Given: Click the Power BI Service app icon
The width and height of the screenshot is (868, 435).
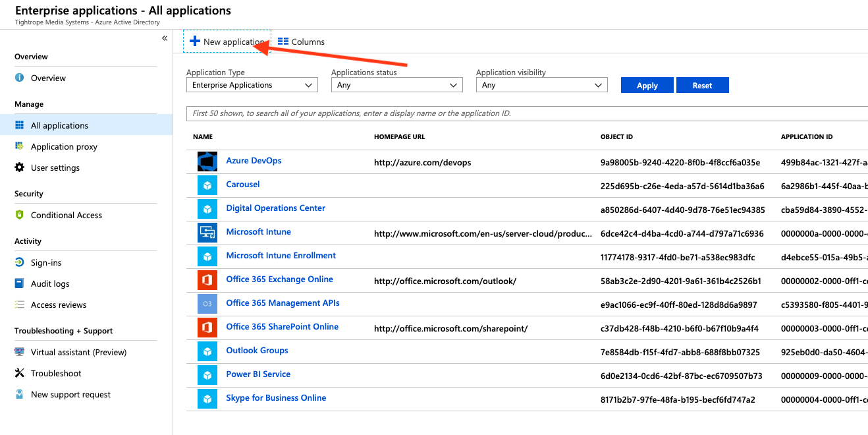Looking at the screenshot, I should [207, 375].
